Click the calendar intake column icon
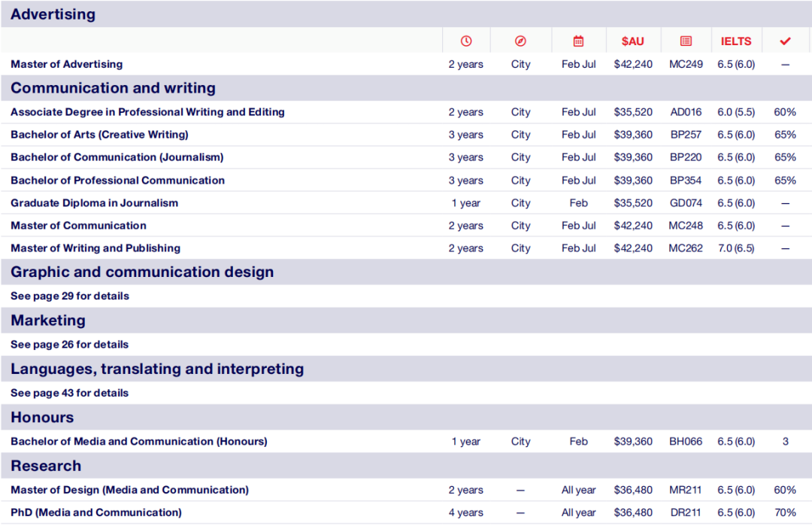 coord(578,41)
